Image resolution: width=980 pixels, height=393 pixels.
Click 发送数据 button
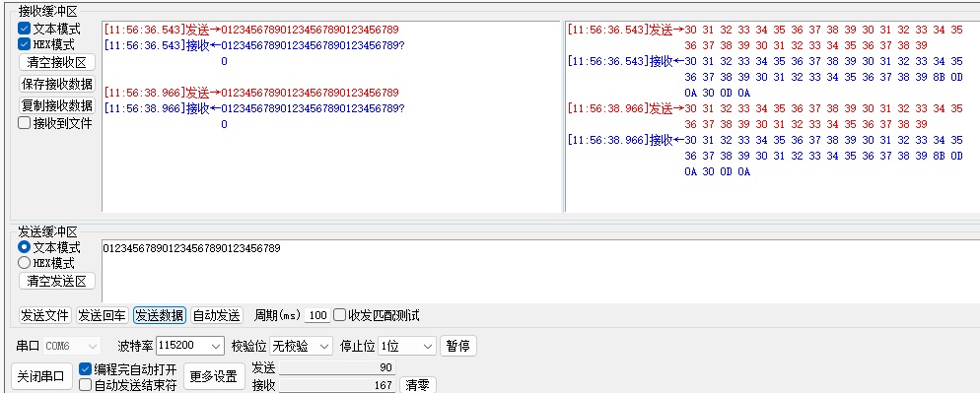tap(160, 315)
